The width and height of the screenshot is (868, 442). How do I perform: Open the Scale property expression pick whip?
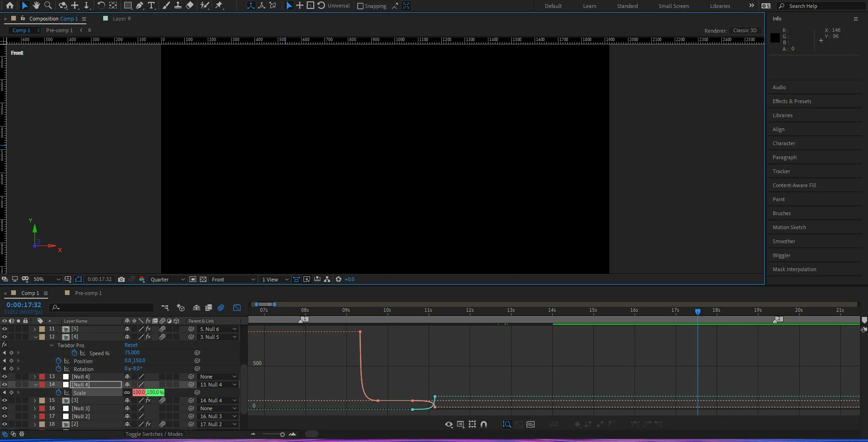point(197,393)
